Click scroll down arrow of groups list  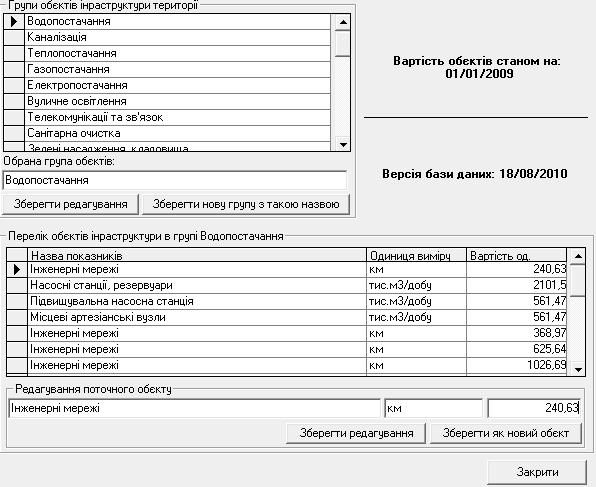pos(343,144)
